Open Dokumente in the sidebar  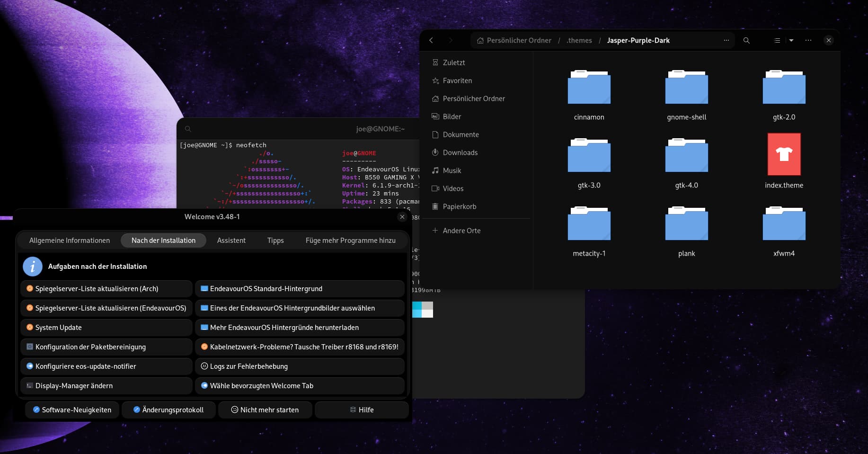[476, 134]
